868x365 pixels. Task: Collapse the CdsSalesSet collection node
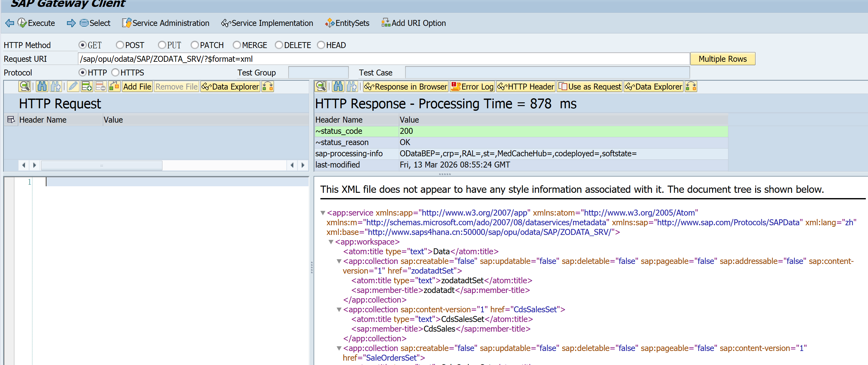(339, 310)
